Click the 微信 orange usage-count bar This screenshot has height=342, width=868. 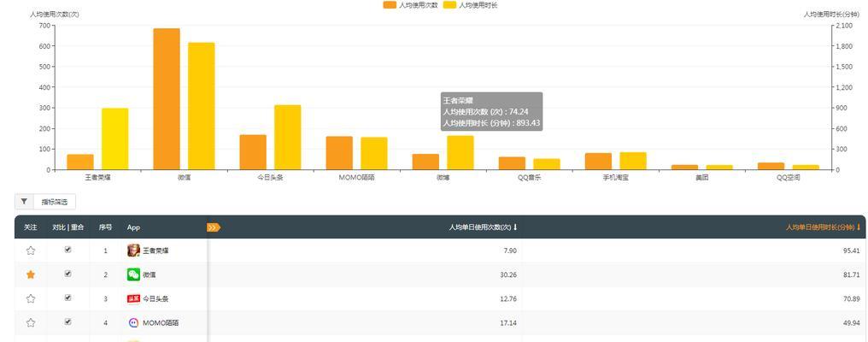(x=167, y=99)
